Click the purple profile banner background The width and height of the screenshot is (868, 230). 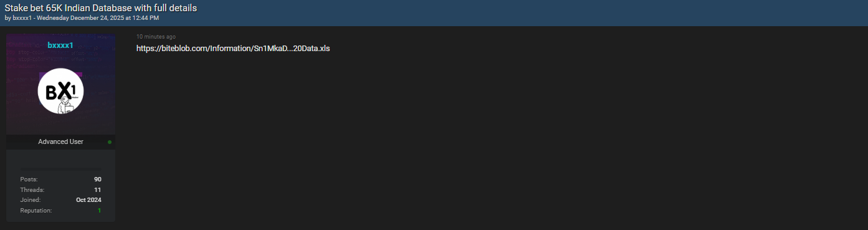(x=60, y=84)
